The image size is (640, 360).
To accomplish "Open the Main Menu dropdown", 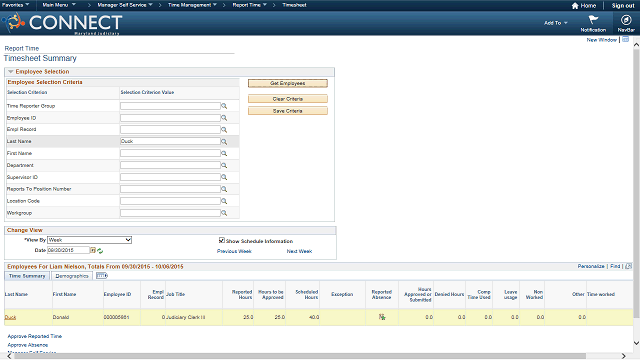I will [59, 5].
